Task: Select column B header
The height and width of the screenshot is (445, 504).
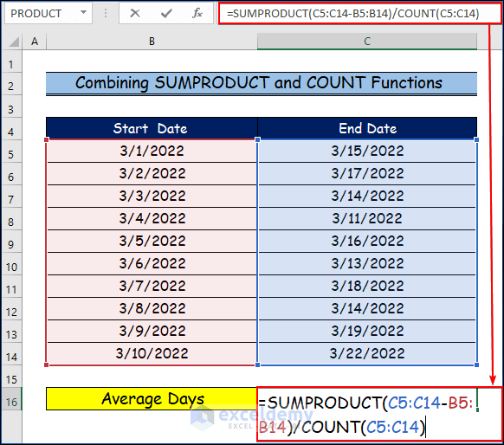Action: [x=152, y=42]
